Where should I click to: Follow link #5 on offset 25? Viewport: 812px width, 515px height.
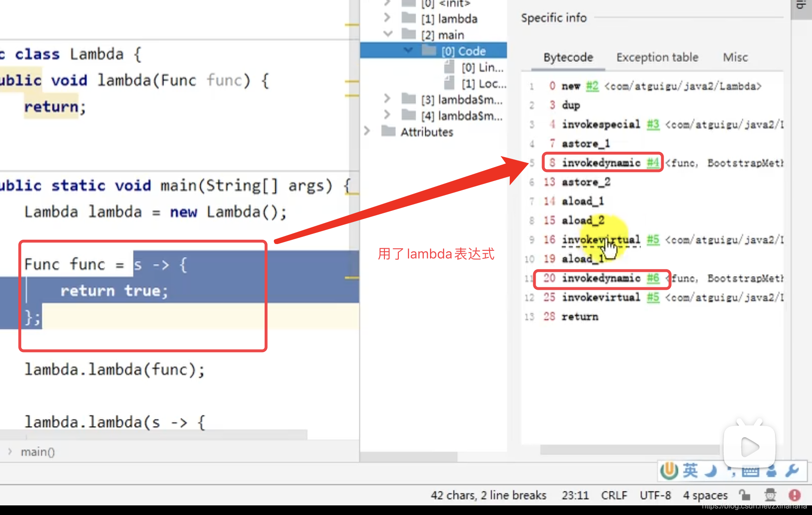point(653,297)
